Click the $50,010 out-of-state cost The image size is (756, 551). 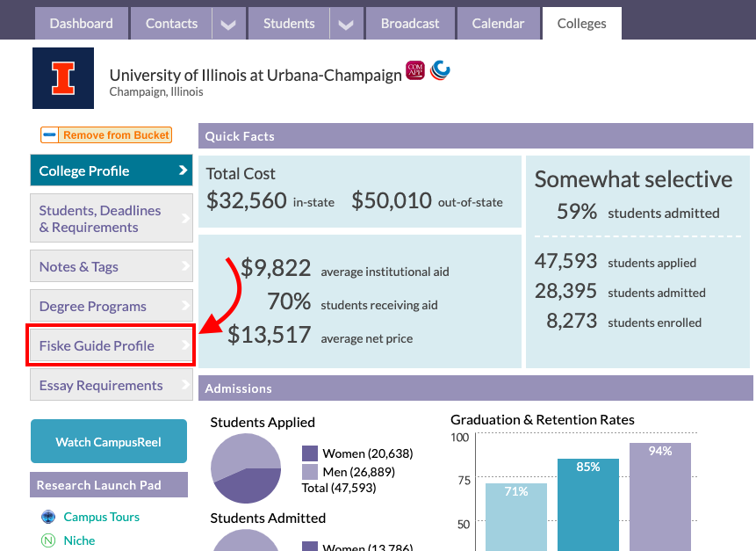point(392,200)
